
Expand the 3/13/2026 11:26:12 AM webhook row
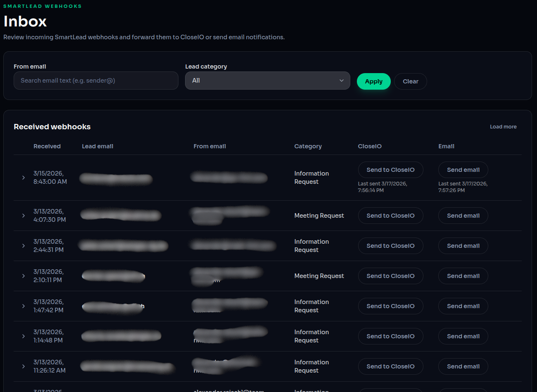click(24, 366)
